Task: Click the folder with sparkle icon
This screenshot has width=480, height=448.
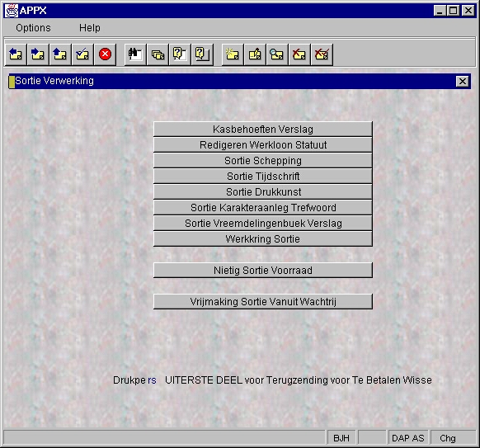Action: point(233,54)
